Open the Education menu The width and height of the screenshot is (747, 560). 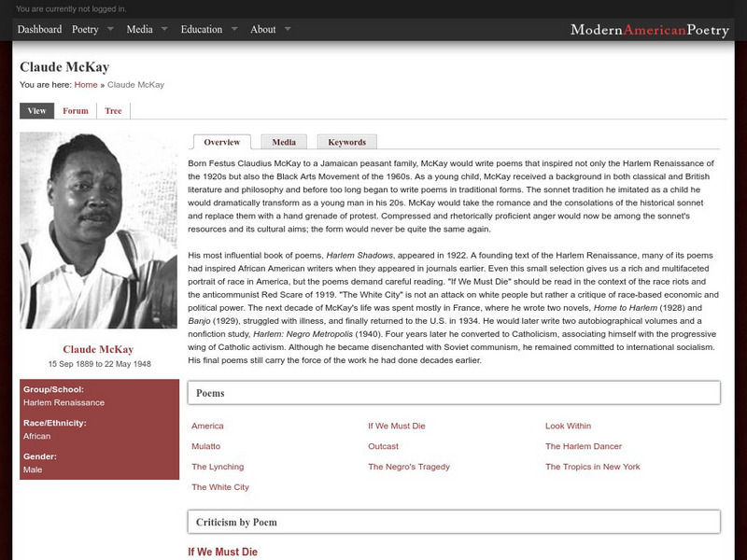(202, 30)
